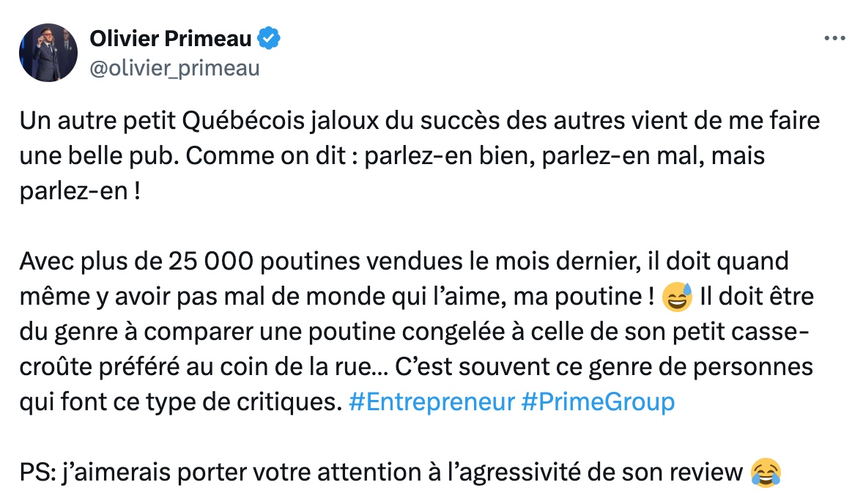Click the words "Il doit être" after the emoji
Viewport: 863px width, 504px height.
point(757,297)
